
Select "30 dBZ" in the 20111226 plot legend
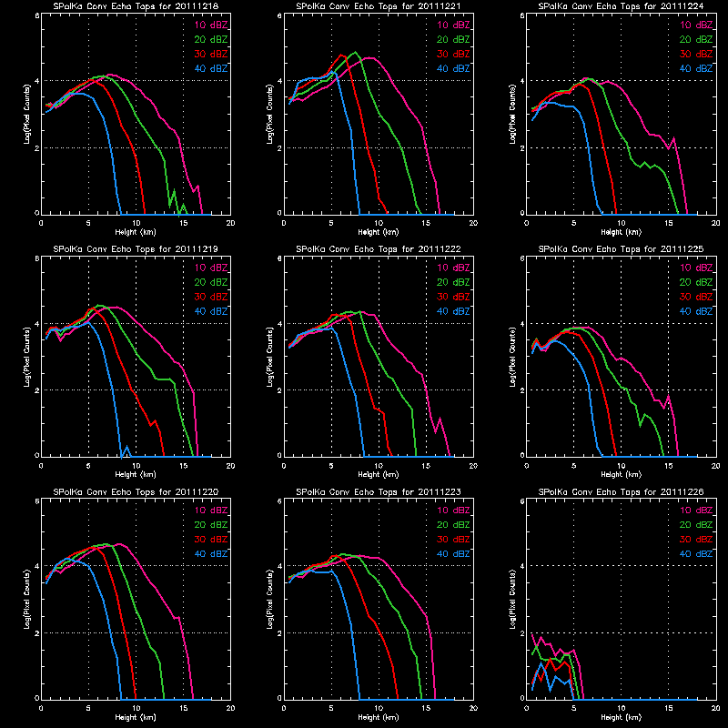tap(696, 540)
